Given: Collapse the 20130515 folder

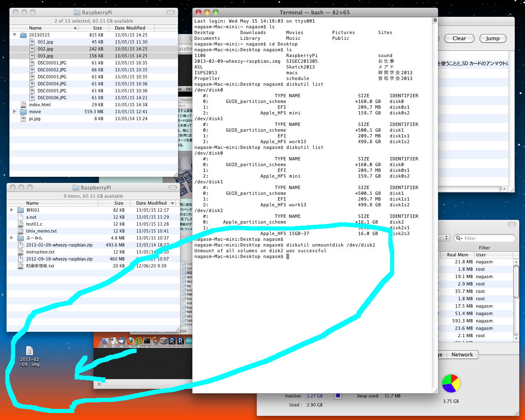Looking at the screenshot, I should 15,35.
